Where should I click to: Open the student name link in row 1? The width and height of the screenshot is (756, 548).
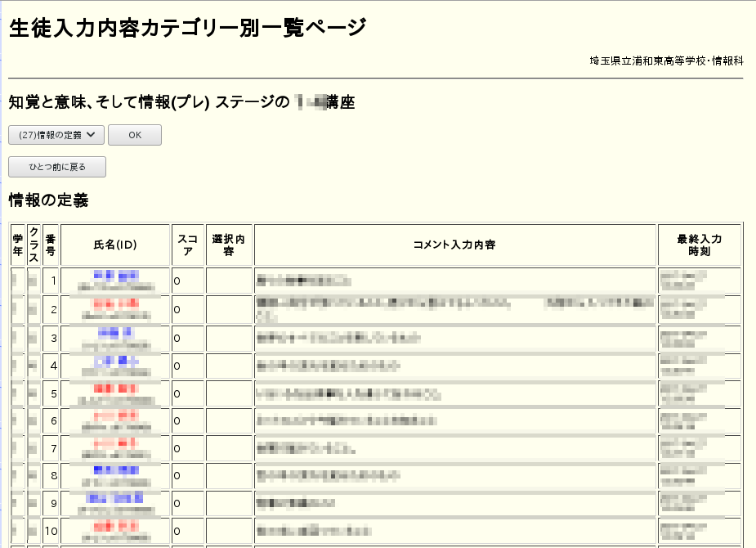pos(116,275)
